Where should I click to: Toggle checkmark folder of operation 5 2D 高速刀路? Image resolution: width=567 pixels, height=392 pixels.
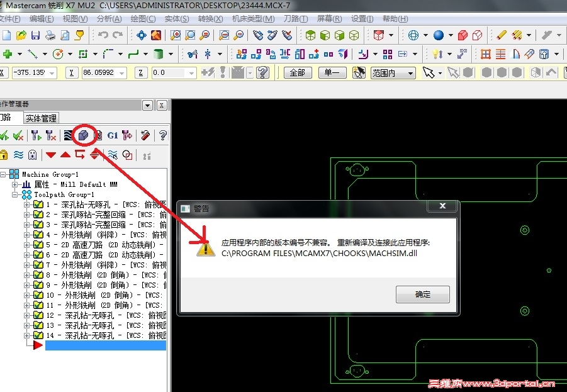tap(38, 245)
